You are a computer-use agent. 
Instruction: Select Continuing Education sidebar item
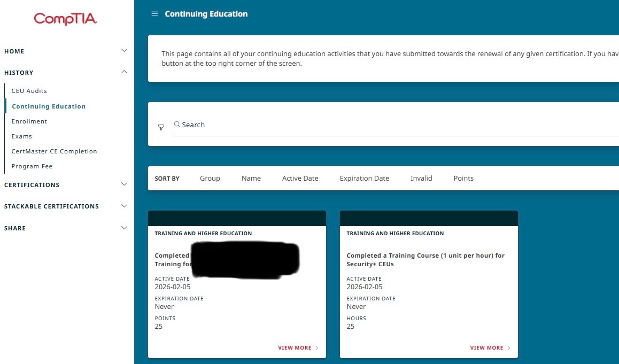(49, 106)
